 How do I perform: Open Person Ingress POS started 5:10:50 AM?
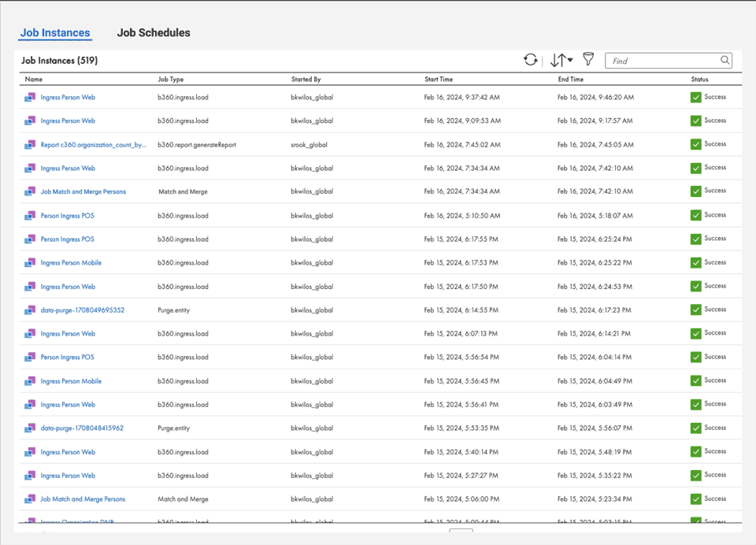tap(68, 216)
